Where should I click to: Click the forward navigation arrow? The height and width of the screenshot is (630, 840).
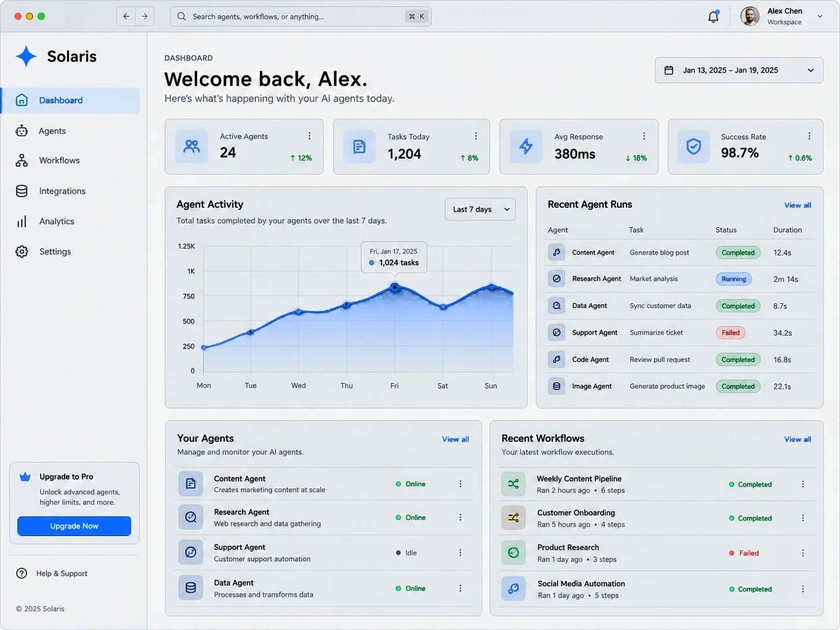click(x=144, y=16)
